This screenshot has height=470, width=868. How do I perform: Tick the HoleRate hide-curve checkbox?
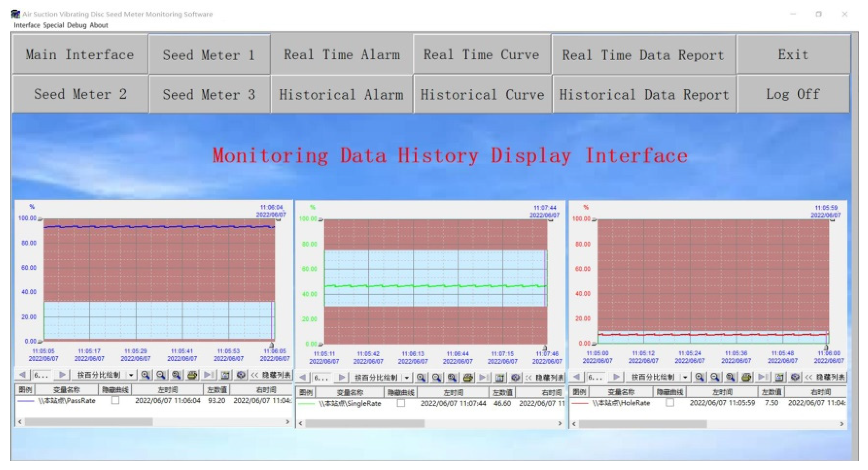point(670,402)
